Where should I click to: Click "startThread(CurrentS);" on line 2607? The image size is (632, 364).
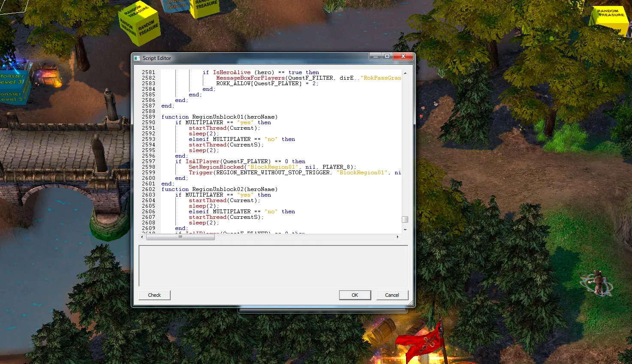pyautogui.click(x=226, y=217)
